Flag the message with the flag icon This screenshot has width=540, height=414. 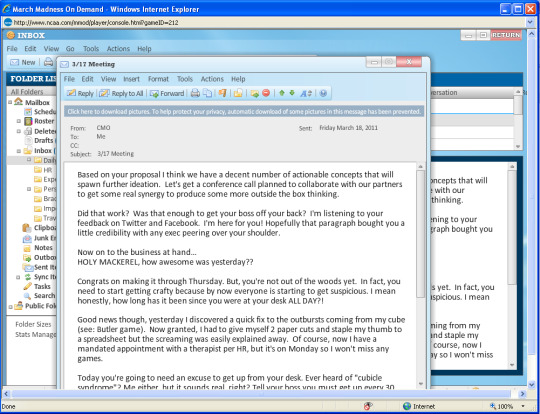222,93
